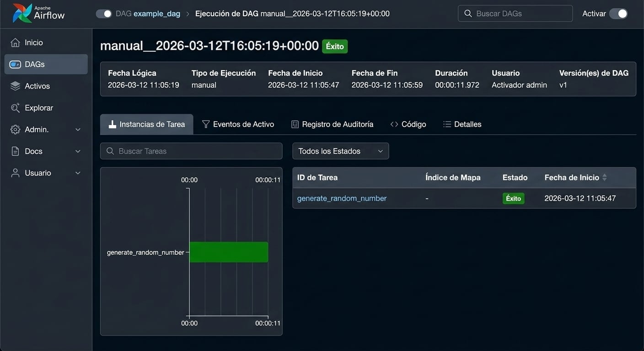Click the green generate_random_number Gantt bar
This screenshot has height=351, width=644.
click(x=229, y=252)
